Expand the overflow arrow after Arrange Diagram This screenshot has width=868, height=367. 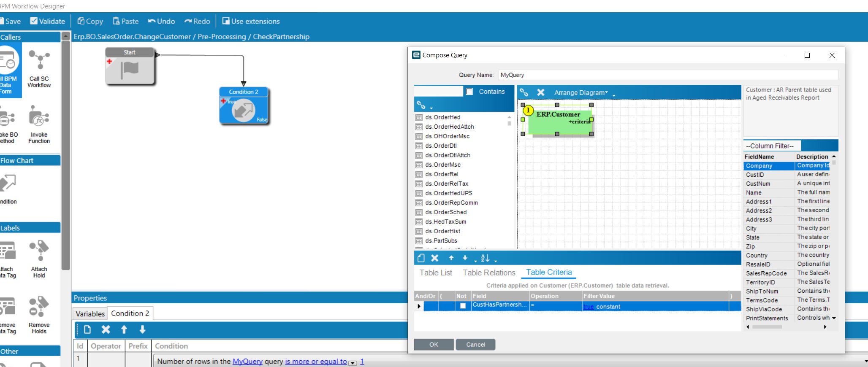[x=614, y=95]
